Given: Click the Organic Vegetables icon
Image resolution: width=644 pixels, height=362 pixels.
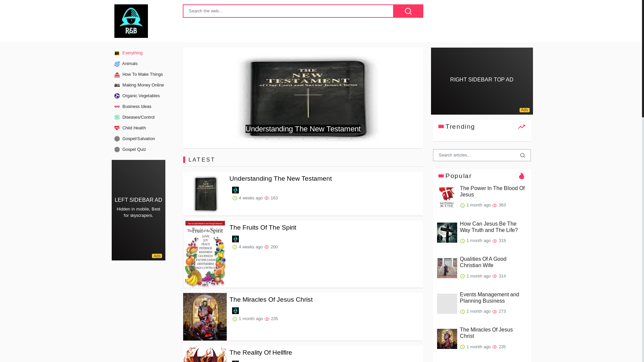Looking at the screenshot, I should (x=117, y=96).
